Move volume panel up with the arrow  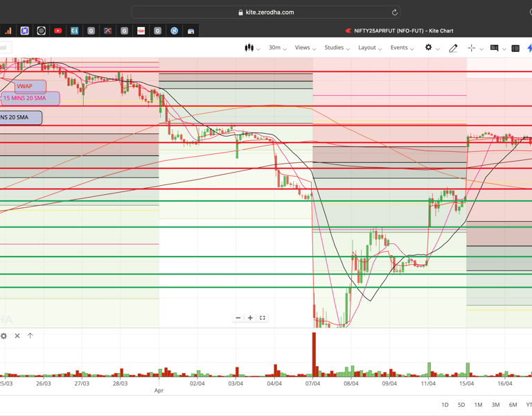click(30, 336)
